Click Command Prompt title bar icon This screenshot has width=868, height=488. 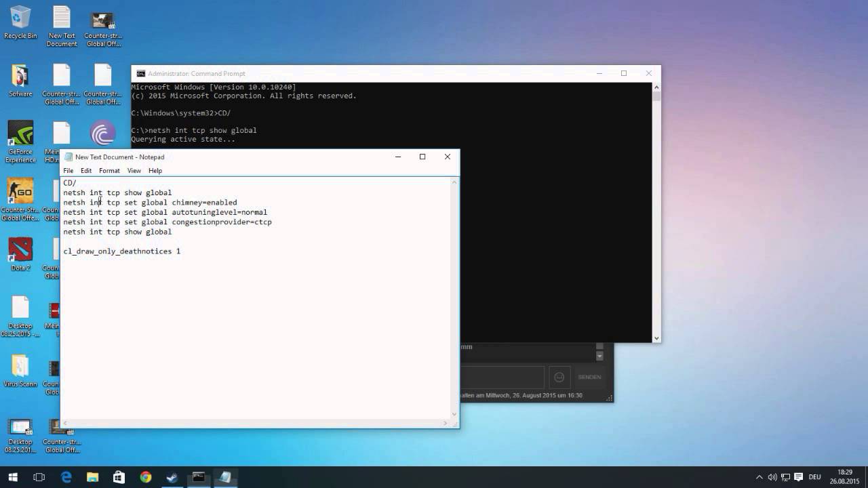point(141,73)
